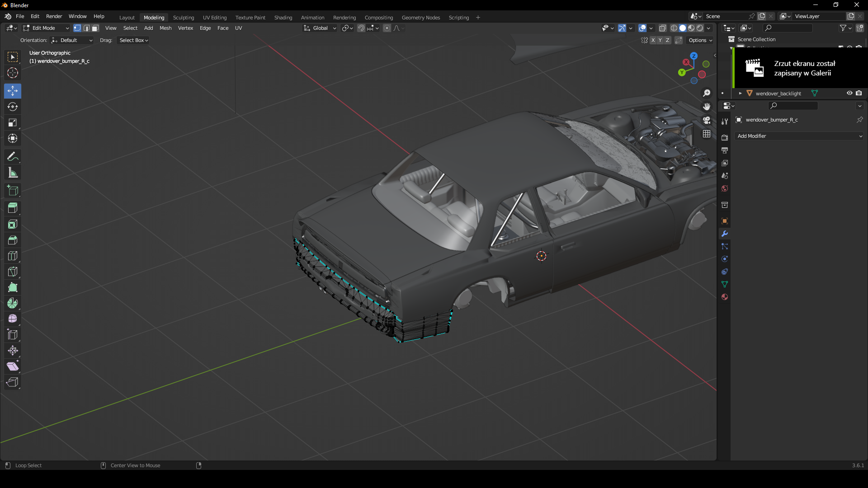868x488 pixels.
Task: Activate the 3D Cursor tool
Action: 13,73
